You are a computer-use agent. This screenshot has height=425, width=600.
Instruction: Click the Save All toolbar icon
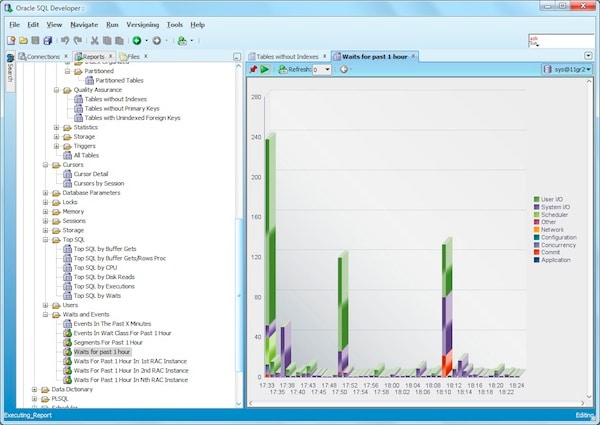click(47, 41)
